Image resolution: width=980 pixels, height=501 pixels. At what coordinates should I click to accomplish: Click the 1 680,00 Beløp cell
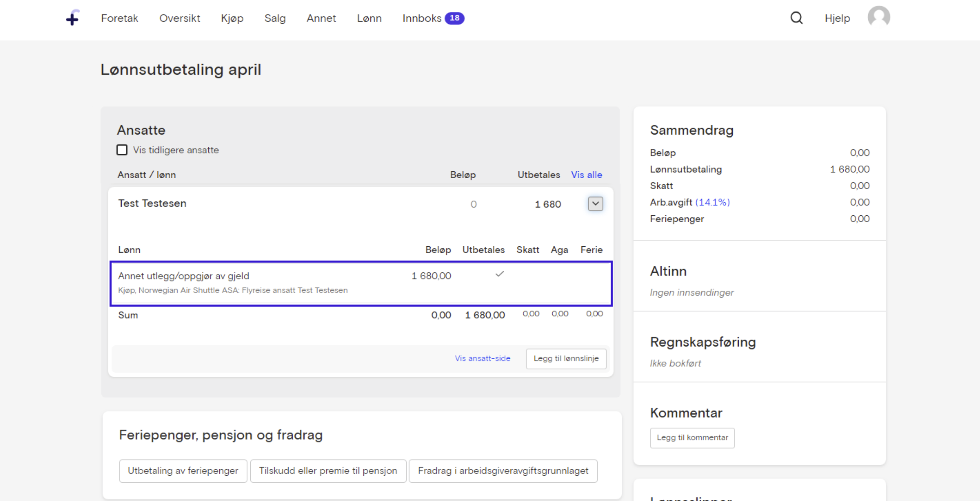click(431, 276)
